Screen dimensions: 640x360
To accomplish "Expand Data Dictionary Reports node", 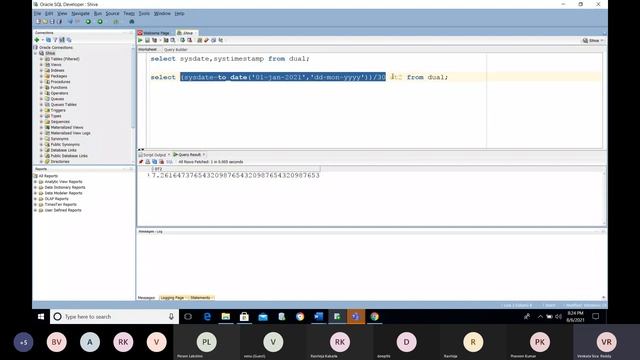I will pos(36,187).
